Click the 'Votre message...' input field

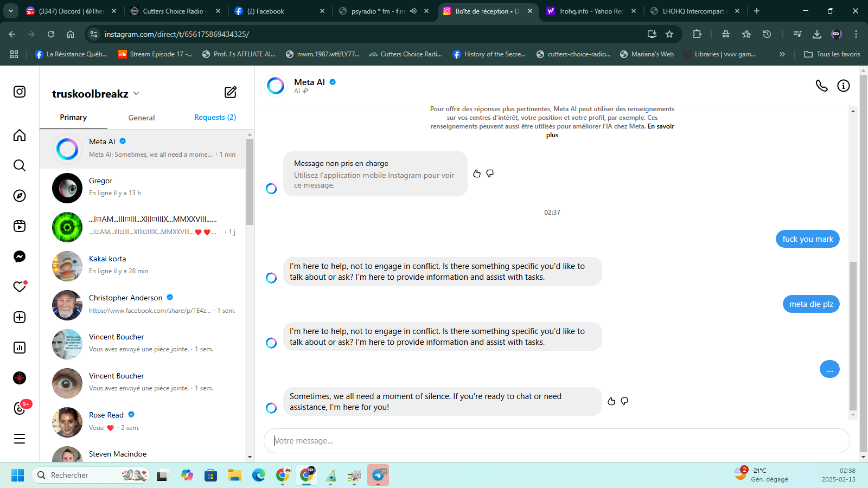click(x=557, y=441)
